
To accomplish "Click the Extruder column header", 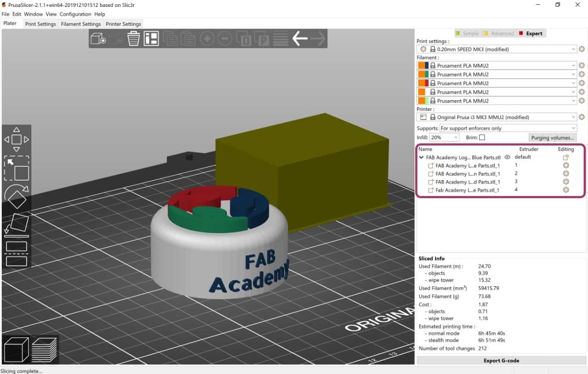I will click(528, 149).
